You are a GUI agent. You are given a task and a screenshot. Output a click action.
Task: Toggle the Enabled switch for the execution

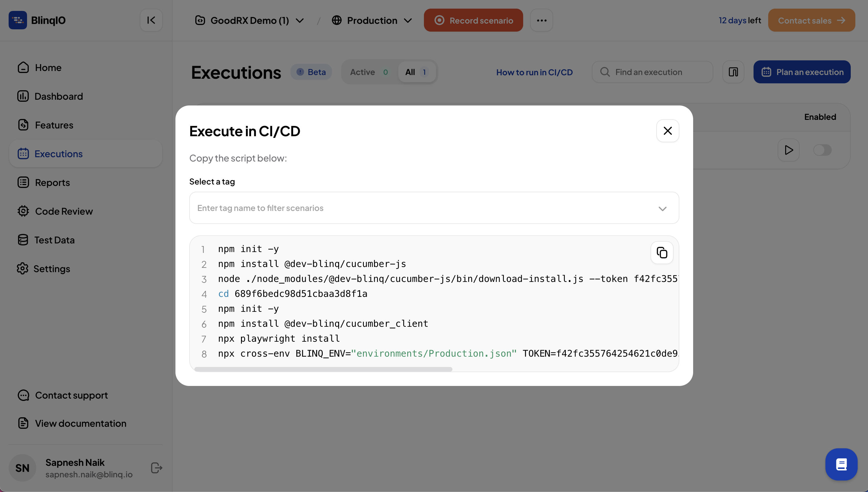click(822, 150)
